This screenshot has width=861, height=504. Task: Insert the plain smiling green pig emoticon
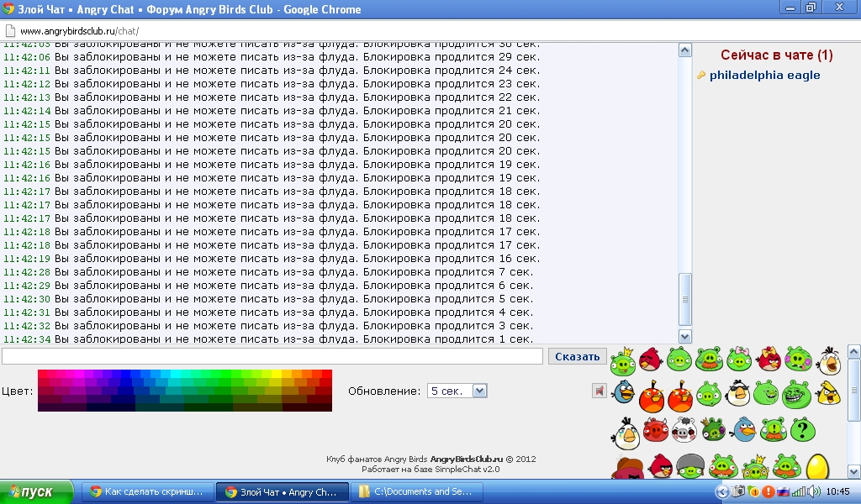[679, 360]
